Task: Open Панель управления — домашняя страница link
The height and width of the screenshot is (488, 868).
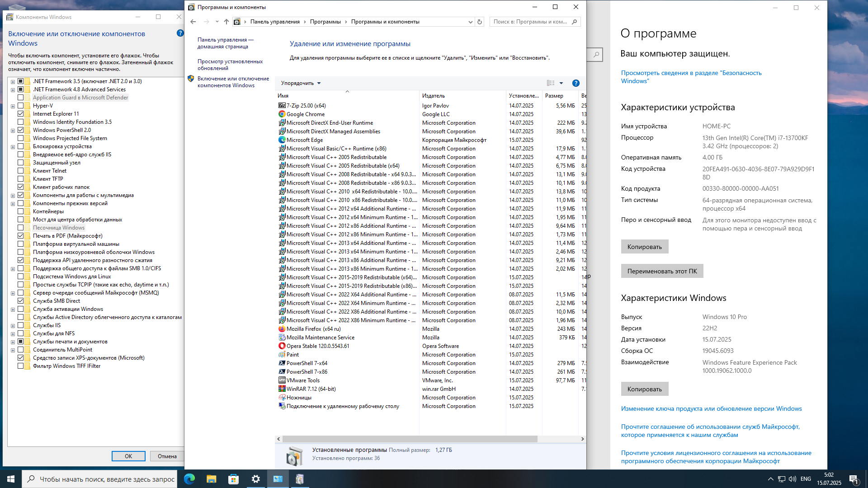Action: pos(226,43)
